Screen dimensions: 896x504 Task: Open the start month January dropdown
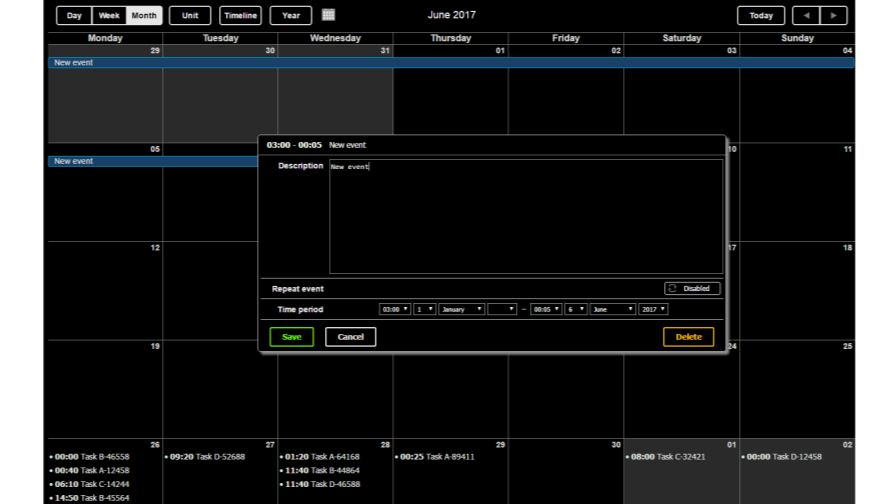click(x=462, y=309)
